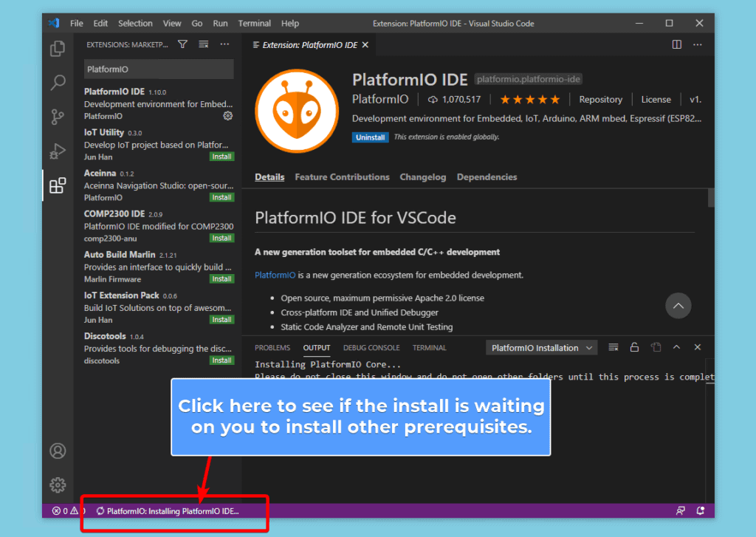Toggle the output scroll lock

[x=634, y=347]
